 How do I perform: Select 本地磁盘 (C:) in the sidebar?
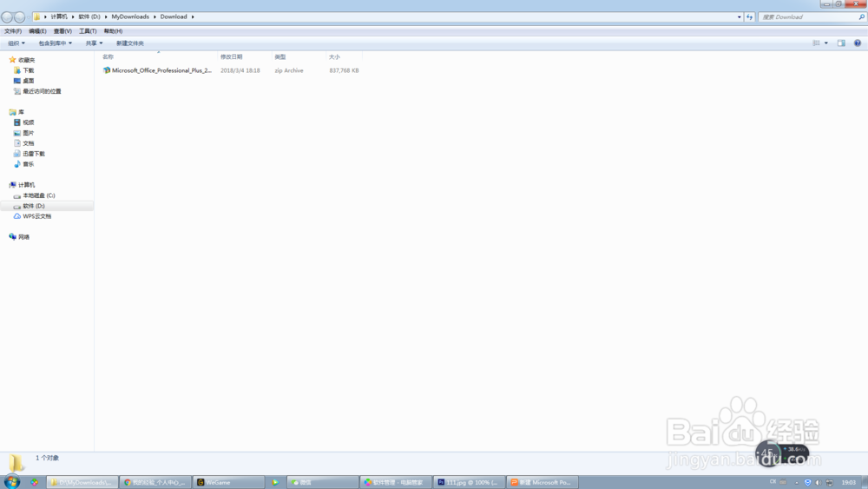coord(39,195)
